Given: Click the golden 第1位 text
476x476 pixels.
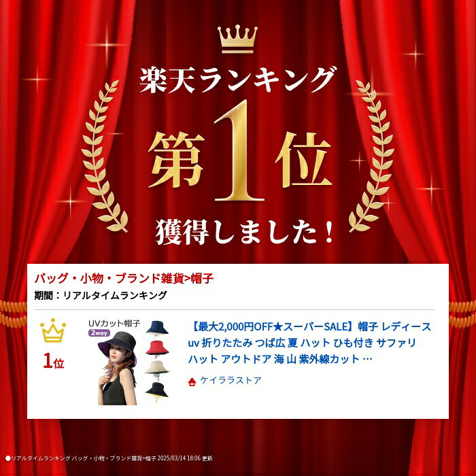Looking at the screenshot, I should 239,151.
